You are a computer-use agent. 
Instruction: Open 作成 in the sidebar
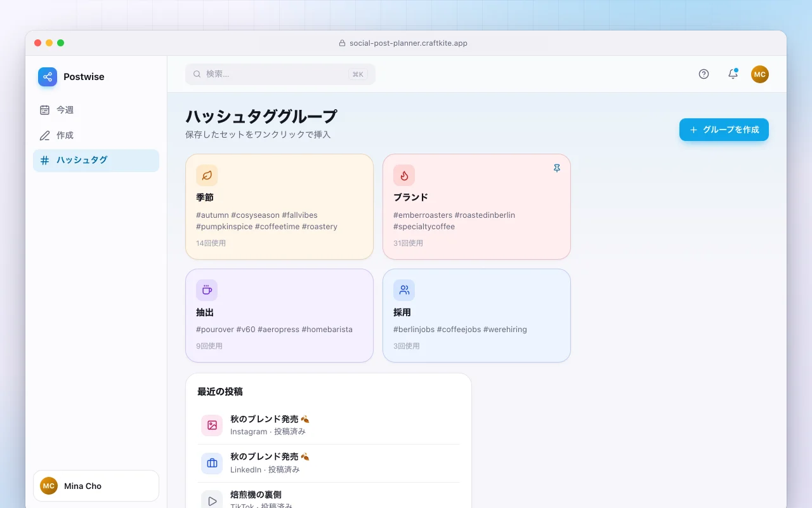click(x=96, y=135)
